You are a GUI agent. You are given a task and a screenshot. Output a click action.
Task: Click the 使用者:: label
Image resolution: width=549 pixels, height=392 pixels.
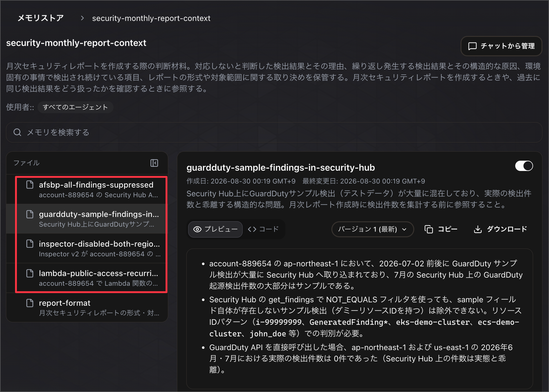tap(20, 107)
